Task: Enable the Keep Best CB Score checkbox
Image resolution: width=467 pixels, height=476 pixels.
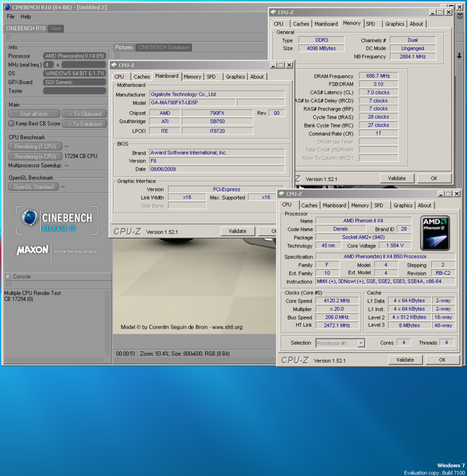Action: [11, 124]
